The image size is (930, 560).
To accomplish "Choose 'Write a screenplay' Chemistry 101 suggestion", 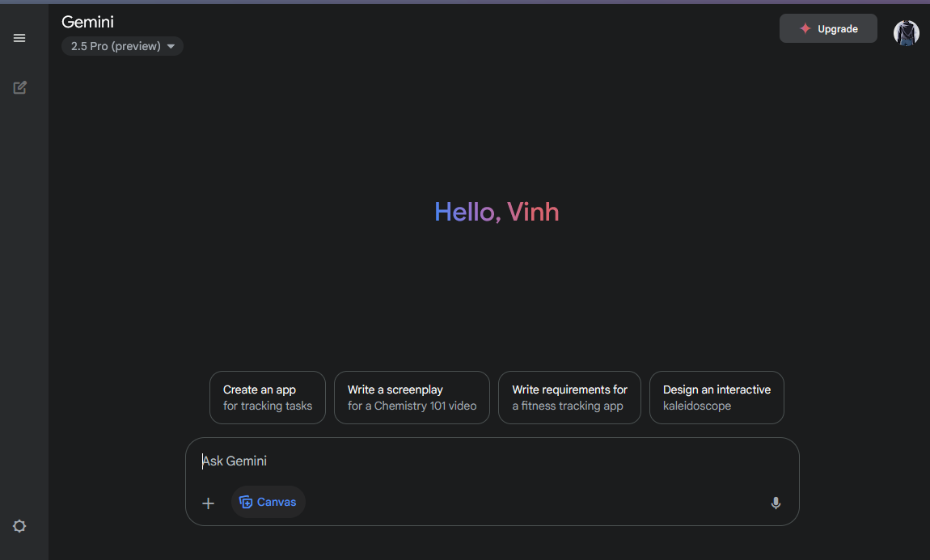I will pos(412,398).
